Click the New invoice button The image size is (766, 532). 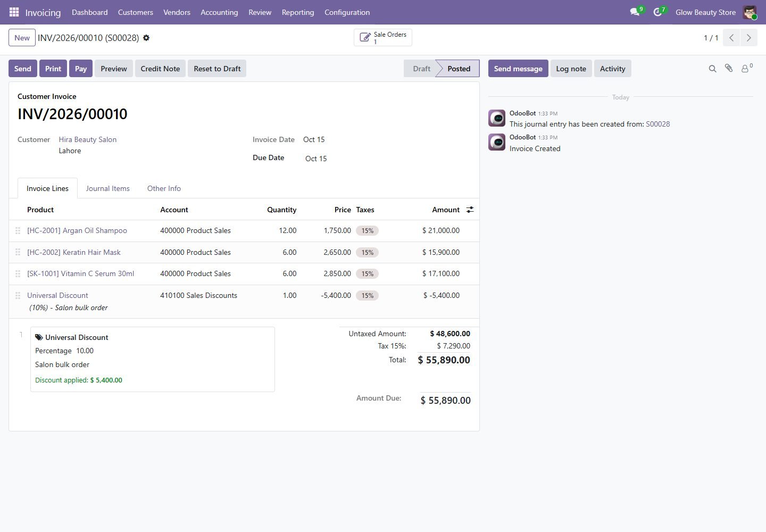(x=22, y=38)
